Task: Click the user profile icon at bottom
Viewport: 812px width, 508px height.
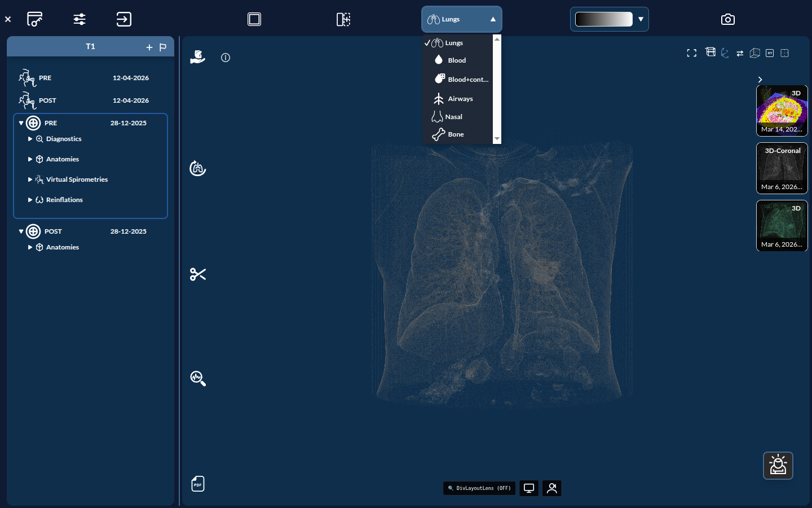Action: tap(552, 488)
